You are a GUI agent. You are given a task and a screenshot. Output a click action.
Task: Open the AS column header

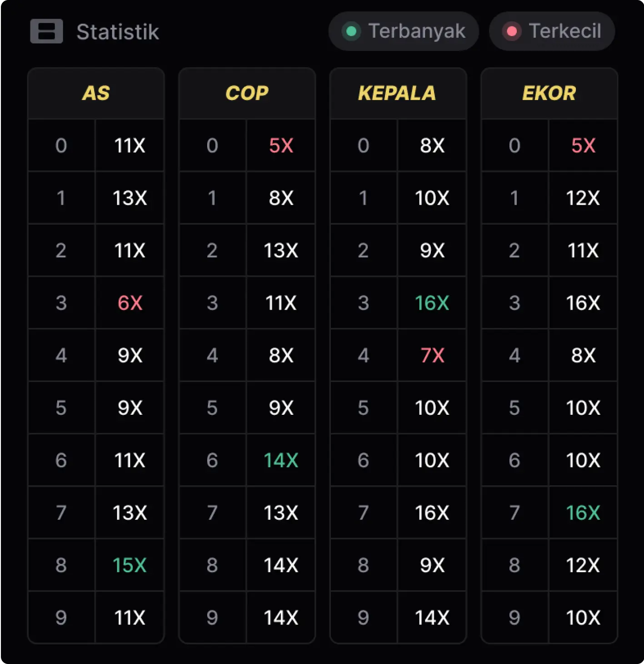[x=96, y=93]
